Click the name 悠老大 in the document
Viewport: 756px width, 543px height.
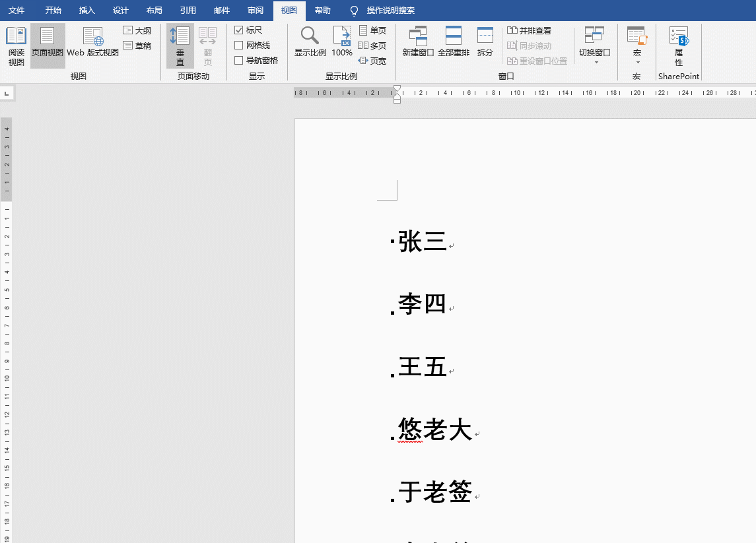434,429
